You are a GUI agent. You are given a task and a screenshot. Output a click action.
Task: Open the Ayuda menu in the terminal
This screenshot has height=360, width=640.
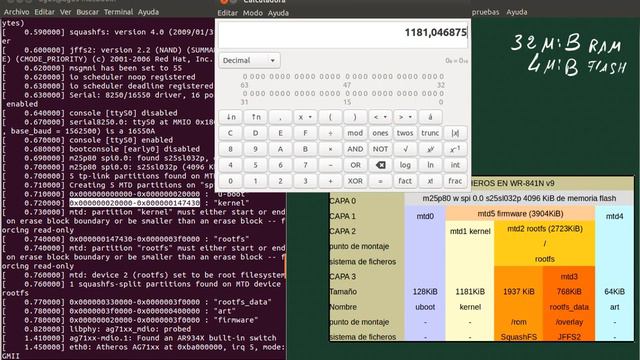point(148,12)
